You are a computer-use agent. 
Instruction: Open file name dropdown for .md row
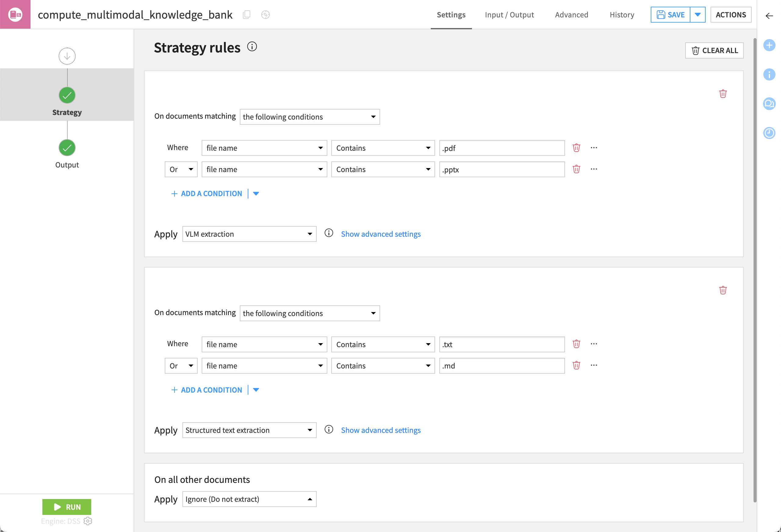tap(265, 366)
